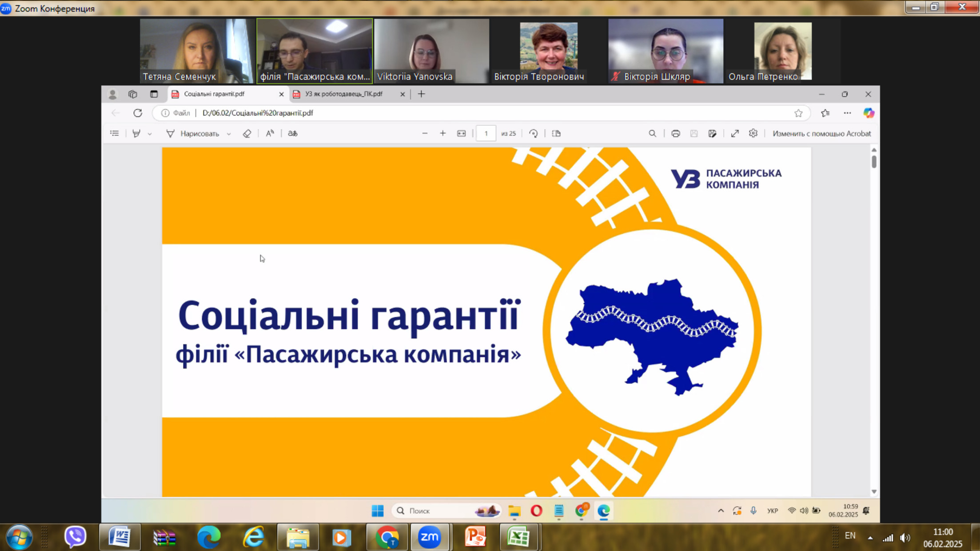Click the address bar with the file path

[x=482, y=113]
